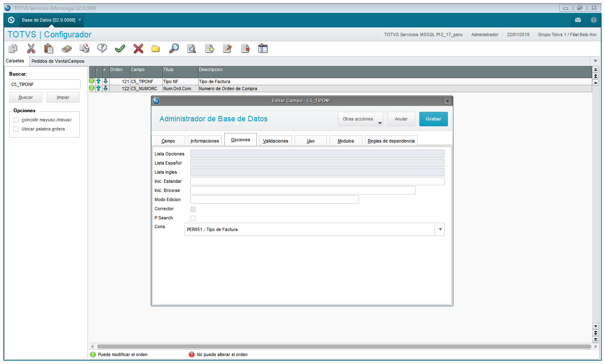The width and height of the screenshot is (605, 364).
Task: Open Reglas de dependencia tab
Action: pyautogui.click(x=391, y=141)
